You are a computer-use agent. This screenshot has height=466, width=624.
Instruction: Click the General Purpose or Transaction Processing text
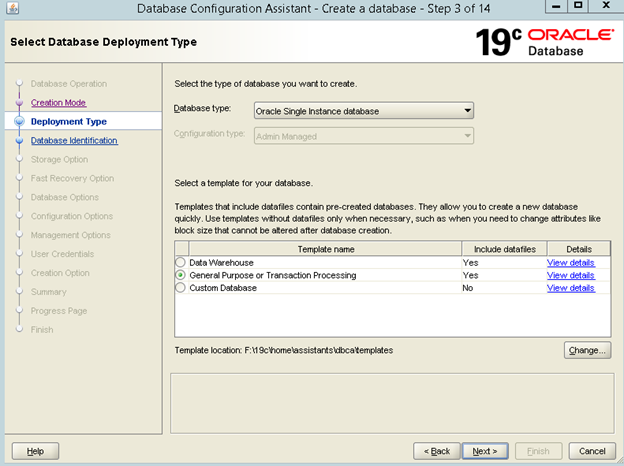tap(273, 275)
